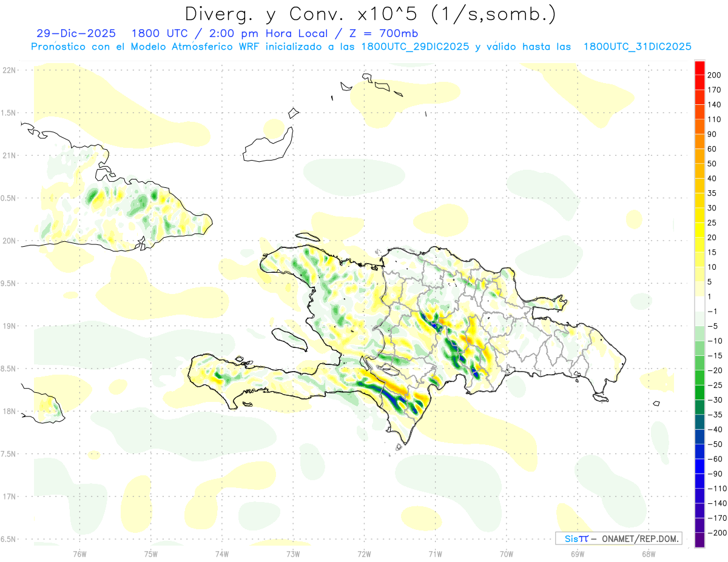Click the longitude label '76W'
The image size is (728, 562).
point(79,554)
